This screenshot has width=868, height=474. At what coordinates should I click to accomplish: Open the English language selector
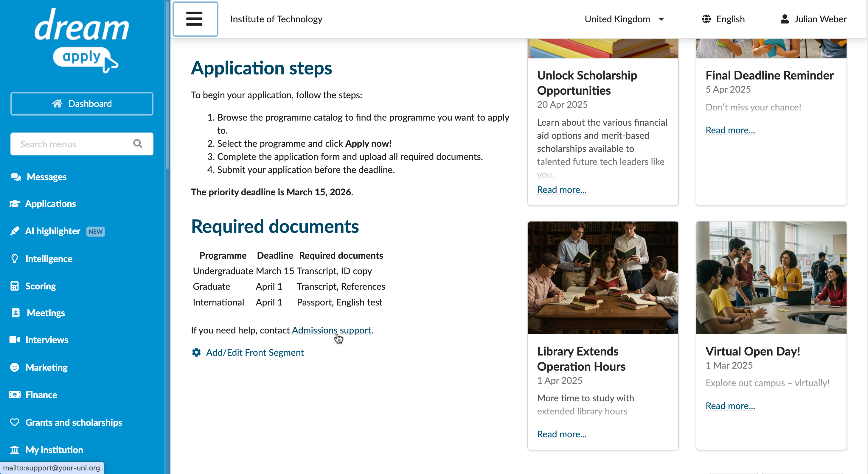tap(723, 19)
